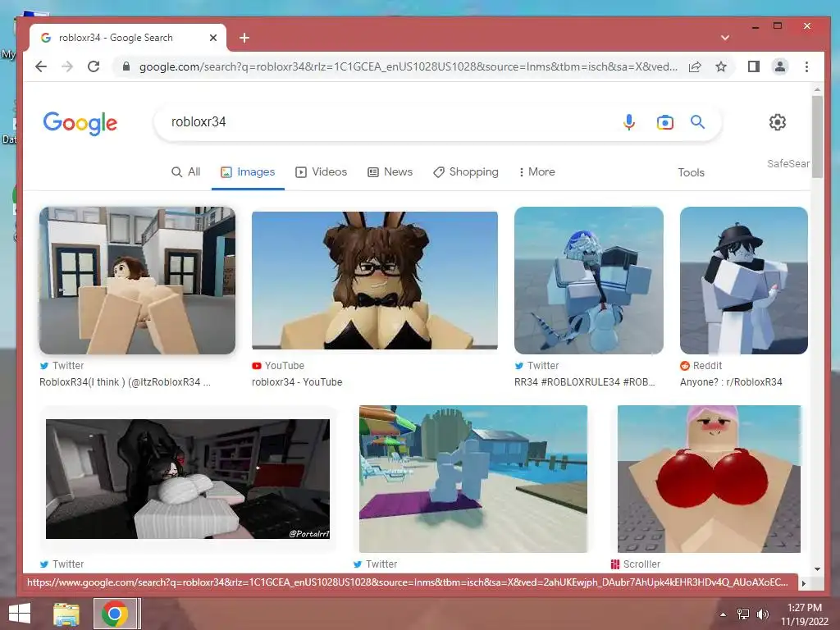Click the browser forward arrow
Image resolution: width=840 pixels, height=630 pixels.
67,66
